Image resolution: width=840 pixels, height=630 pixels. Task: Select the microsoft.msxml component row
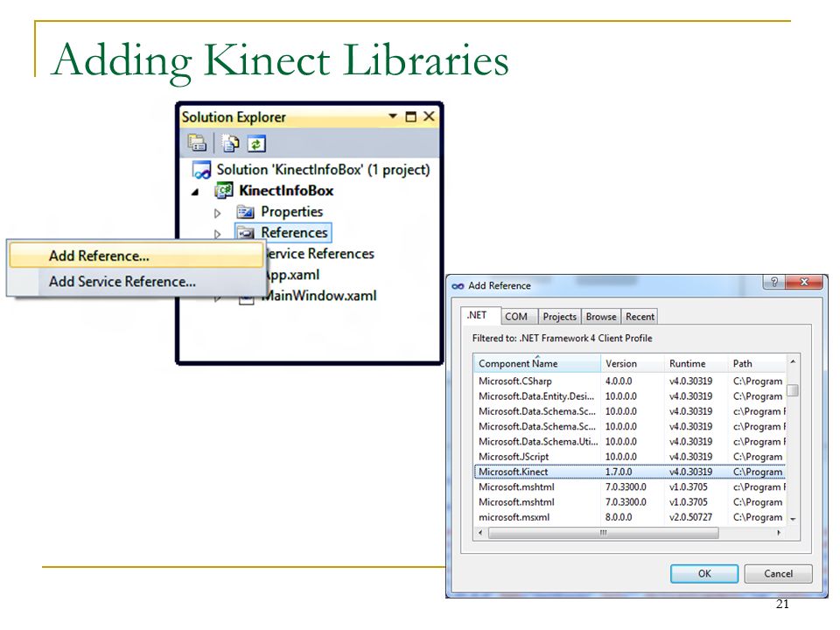pyautogui.click(x=630, y=517)
